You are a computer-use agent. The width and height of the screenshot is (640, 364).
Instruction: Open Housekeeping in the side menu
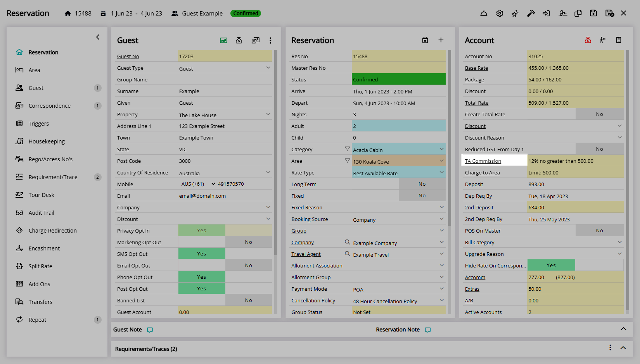click(47, 141)
